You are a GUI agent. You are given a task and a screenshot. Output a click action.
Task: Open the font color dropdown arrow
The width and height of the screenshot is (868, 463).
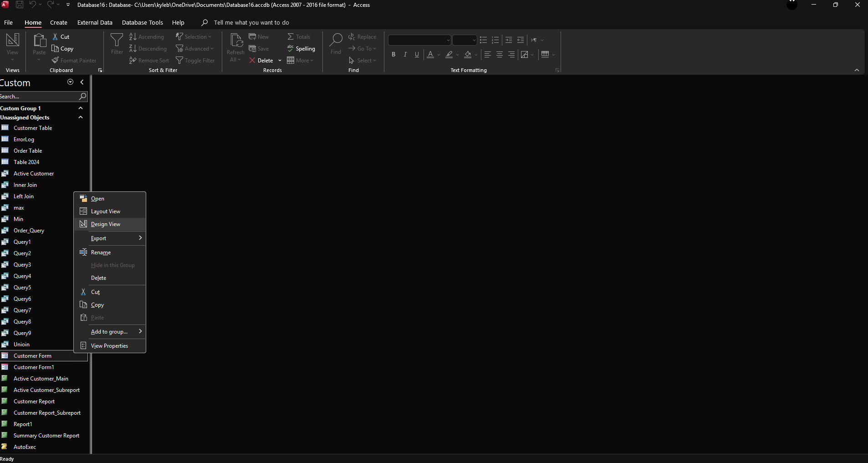point(439,55)
